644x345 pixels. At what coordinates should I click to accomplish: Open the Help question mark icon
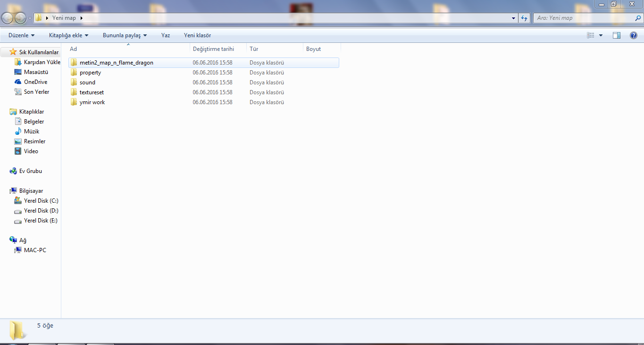pyautogui.click(x=634, y=35)
